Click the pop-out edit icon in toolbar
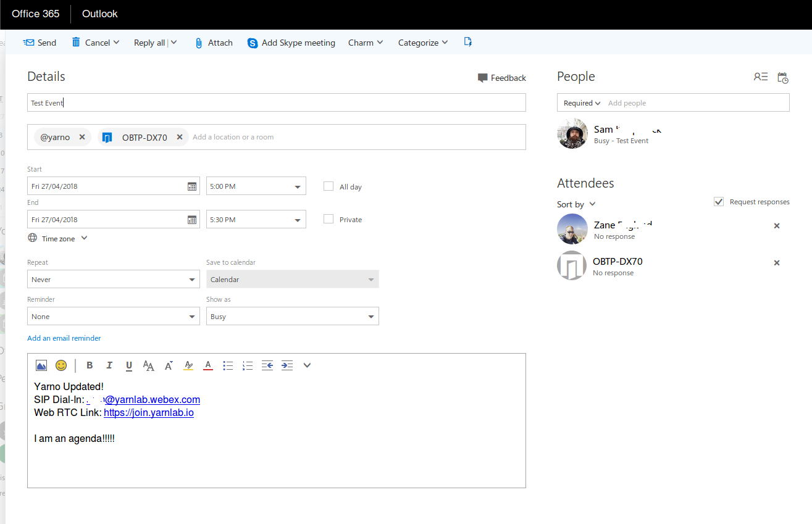Screen dimensions: 812x524 (x=467, y=42)
